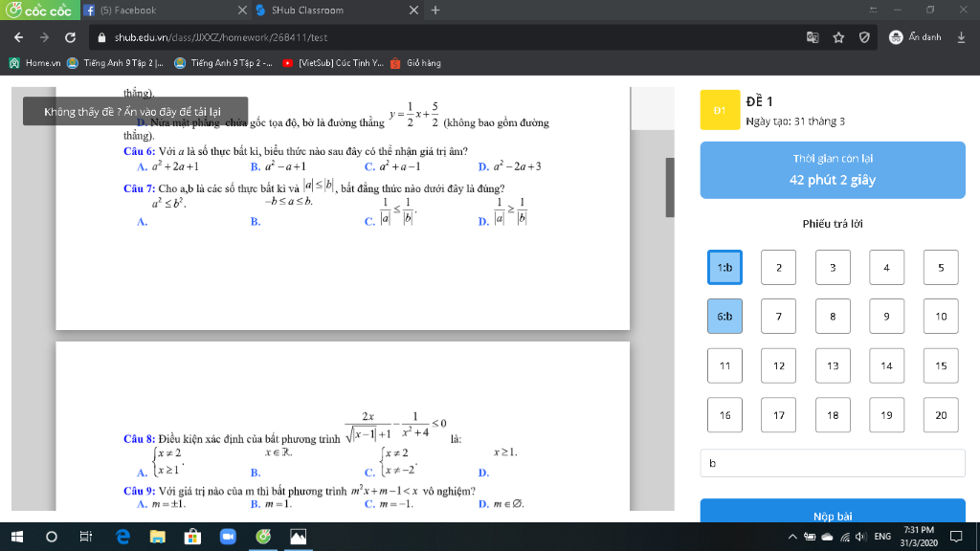
Task: Bookmark this page with star icon
Action: pyautogui.click(x=838, y=37)
